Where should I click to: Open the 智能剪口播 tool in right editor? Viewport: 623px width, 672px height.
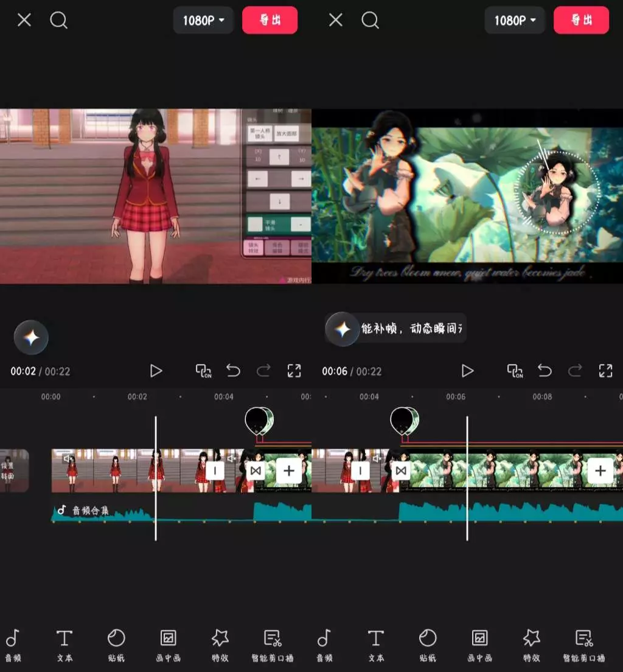pos(584,645)
